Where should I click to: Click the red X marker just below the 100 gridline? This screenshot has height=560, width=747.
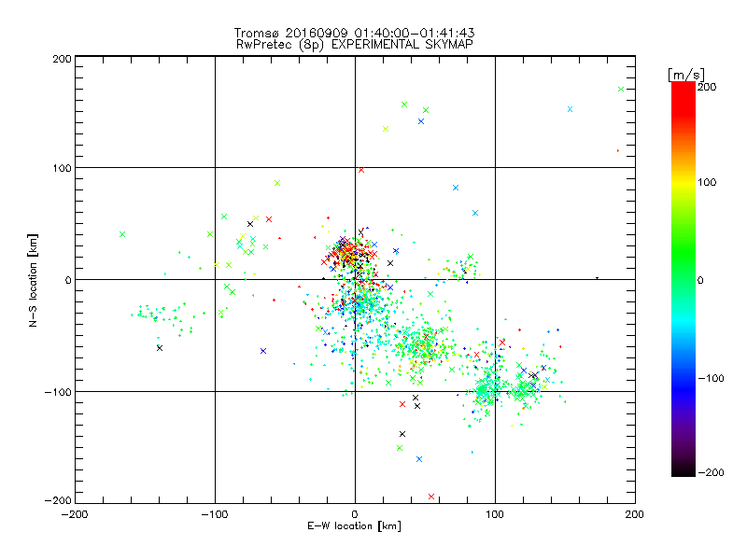click(361, 170)
